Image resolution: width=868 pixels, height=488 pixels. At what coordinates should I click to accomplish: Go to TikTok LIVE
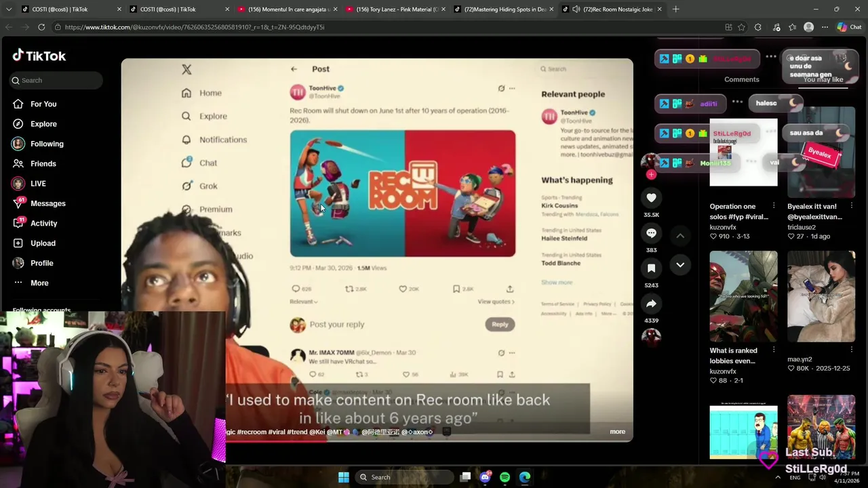coord(38,184)
